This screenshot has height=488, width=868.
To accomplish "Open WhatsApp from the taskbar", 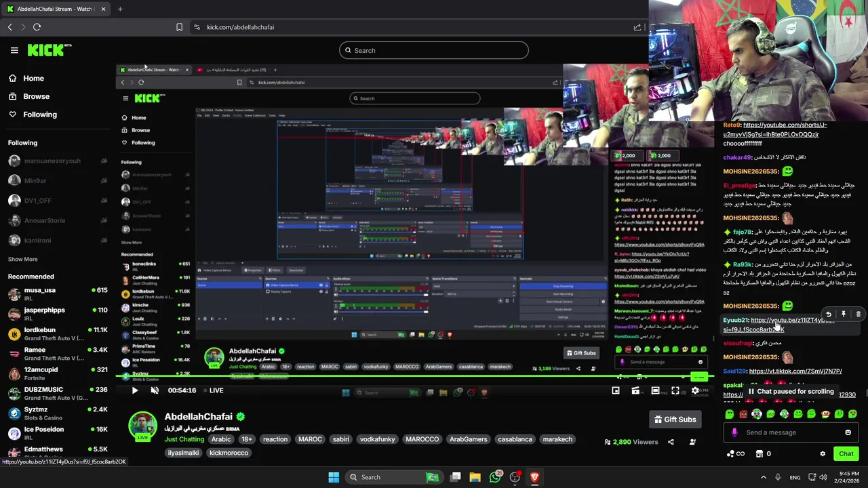I will pyautogui.click(x=496, y=477).
